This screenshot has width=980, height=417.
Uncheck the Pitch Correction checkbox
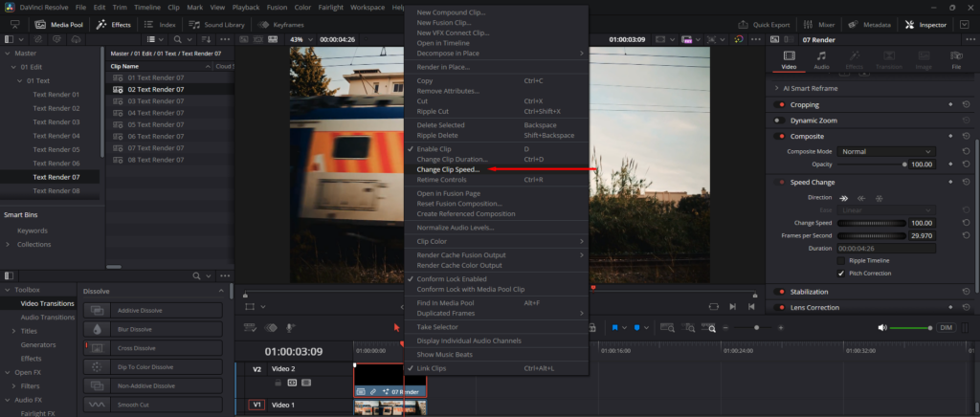pos(840,274)
